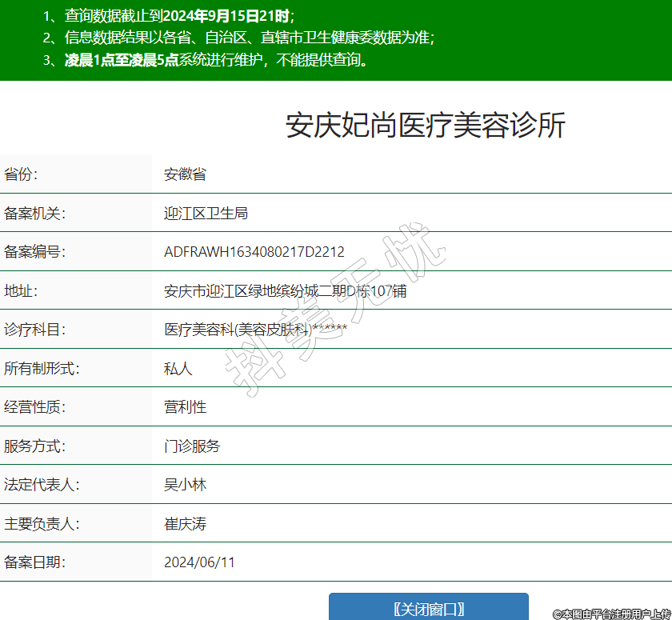This screenshot has height=620, width=672.
Task: Click the ownership value 私人
Action: click(x=178, y=369)
